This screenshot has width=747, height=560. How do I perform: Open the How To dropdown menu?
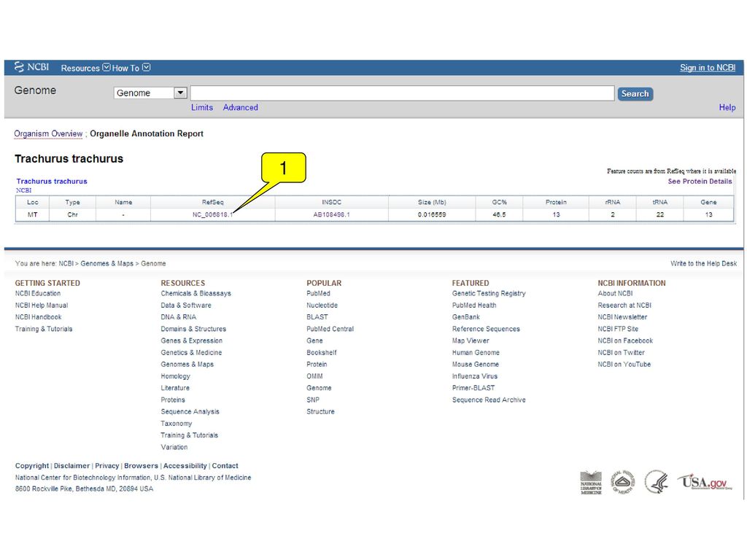pos(131,68)
